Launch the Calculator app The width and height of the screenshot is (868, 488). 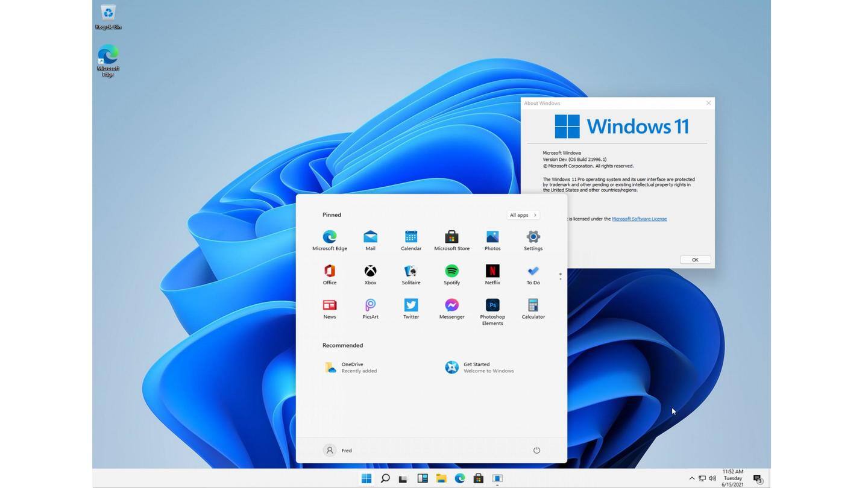(x=533, y=309)
